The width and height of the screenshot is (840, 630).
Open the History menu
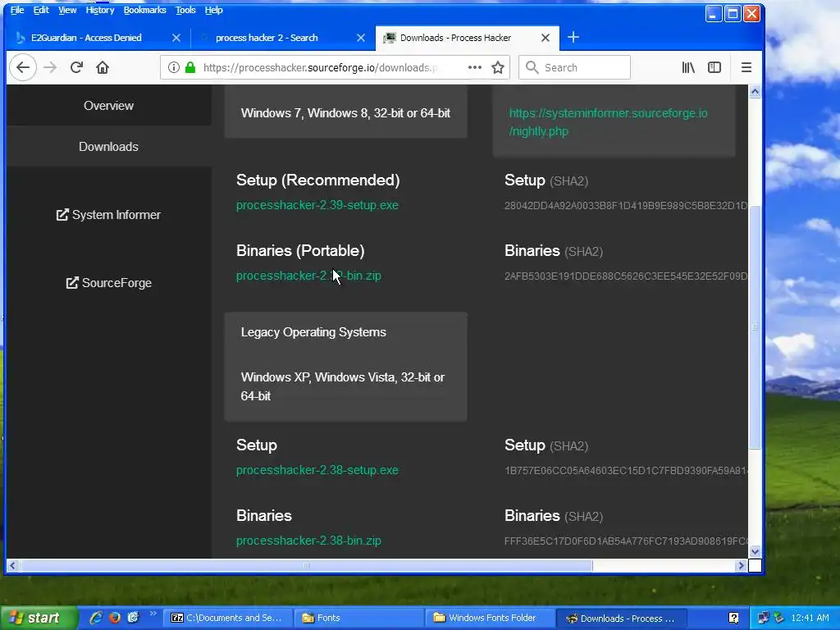pos(100,10)
